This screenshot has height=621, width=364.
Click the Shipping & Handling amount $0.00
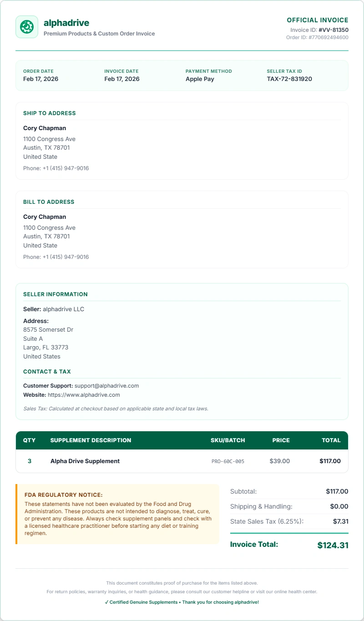[339, 506]
